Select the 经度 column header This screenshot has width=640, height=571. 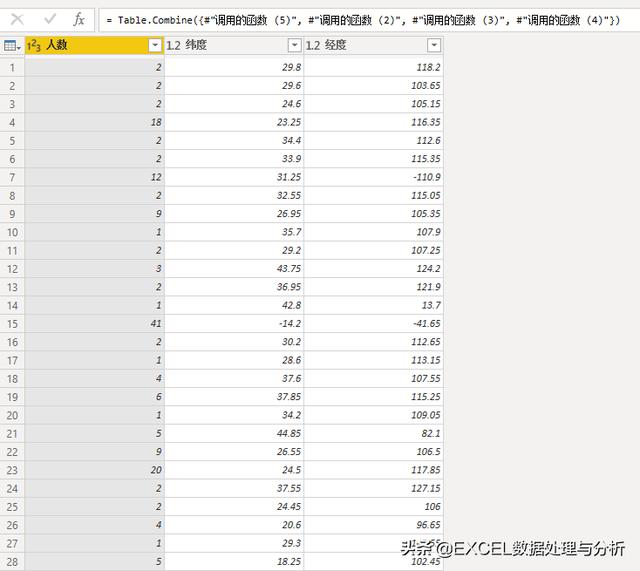pos(370,45)
